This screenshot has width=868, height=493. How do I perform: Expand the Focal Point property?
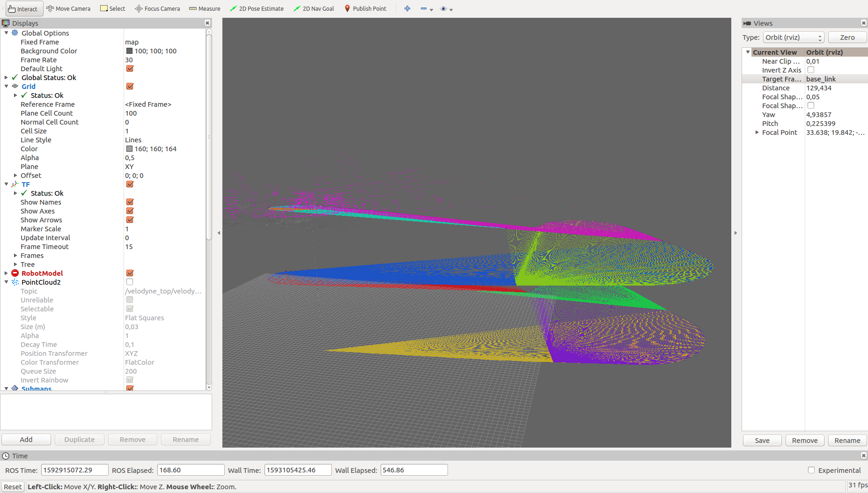(x=757, y=132)
